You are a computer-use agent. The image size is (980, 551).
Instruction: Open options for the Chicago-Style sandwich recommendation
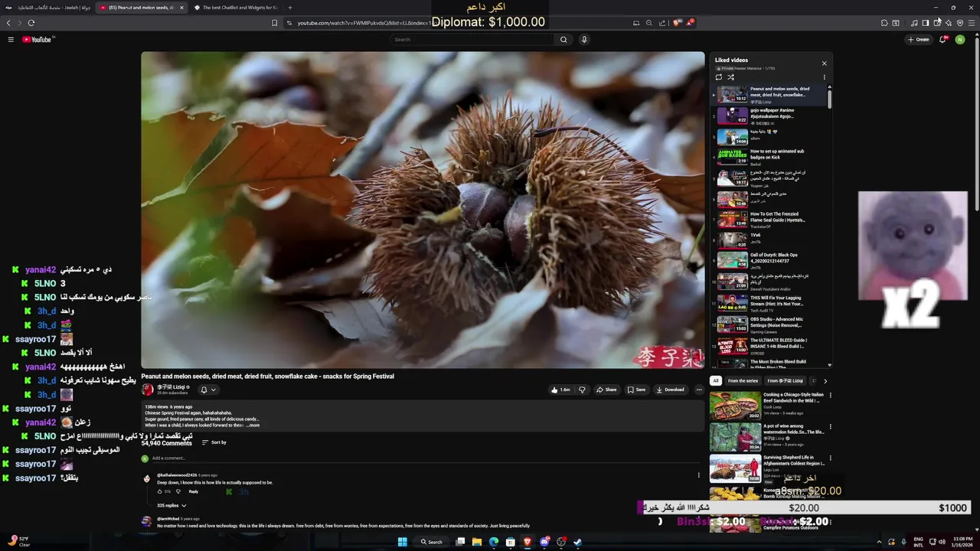point(831,396)
